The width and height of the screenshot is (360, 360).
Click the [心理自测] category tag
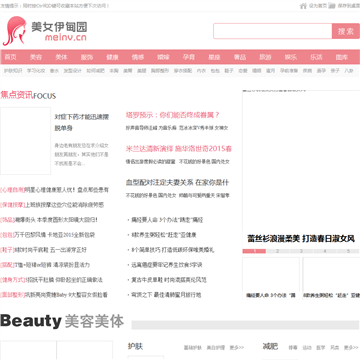click(x=12, y=190)
